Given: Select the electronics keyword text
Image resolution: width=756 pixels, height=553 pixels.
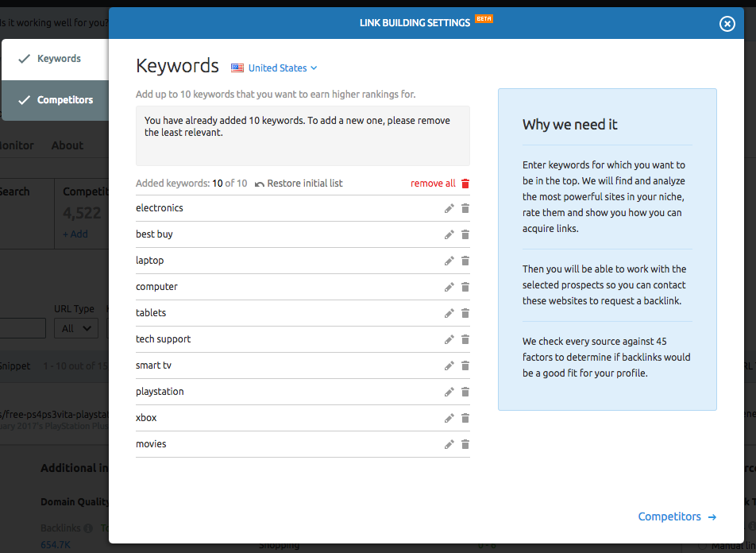Looking at the screenshot, I should pos(160,208).
